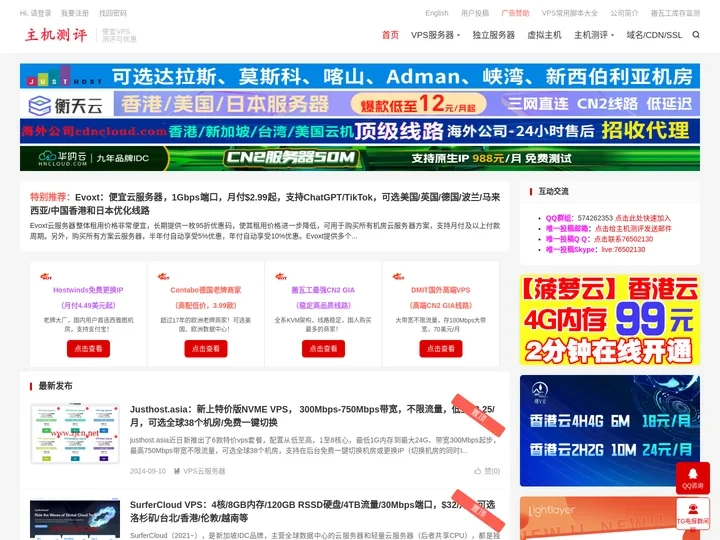720x540 pixels.
Task: Click 点击查看 under 搬瓦工 card
Action: [x=323, y=349]
